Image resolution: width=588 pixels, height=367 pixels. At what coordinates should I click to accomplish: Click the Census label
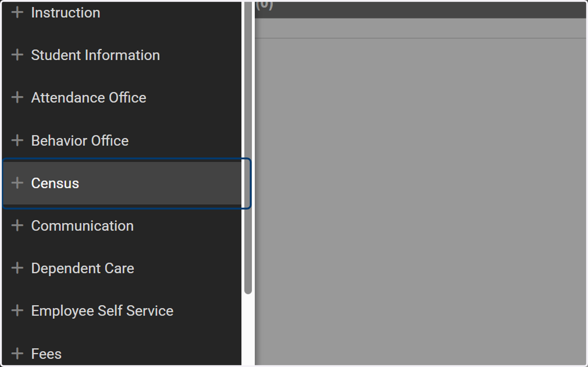click(55, 183)
